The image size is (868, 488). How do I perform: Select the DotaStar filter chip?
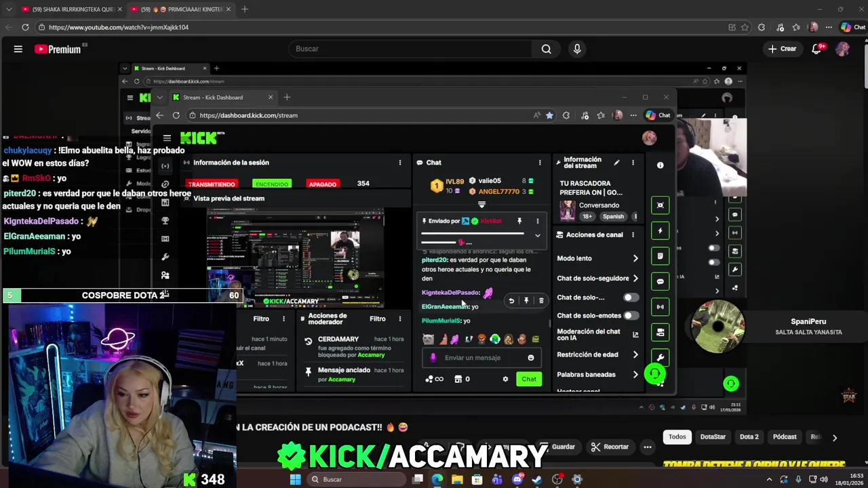[x=713, y=437]
